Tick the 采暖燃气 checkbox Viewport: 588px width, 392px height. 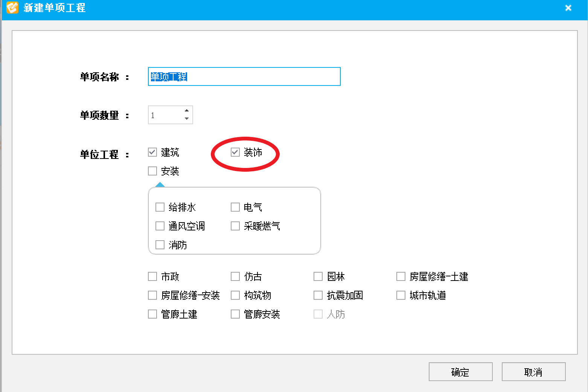pyautogui.click(x=235, y=226)
